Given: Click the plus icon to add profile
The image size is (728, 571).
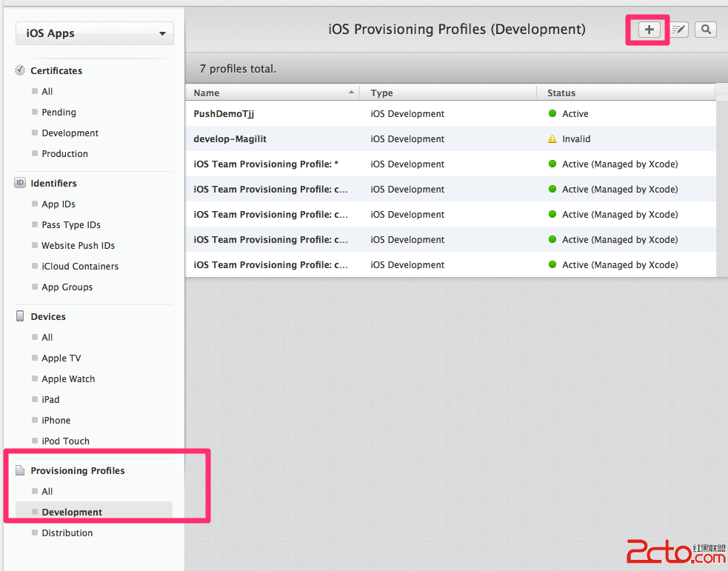Looking at the screenshot, I should click(649, 30).
